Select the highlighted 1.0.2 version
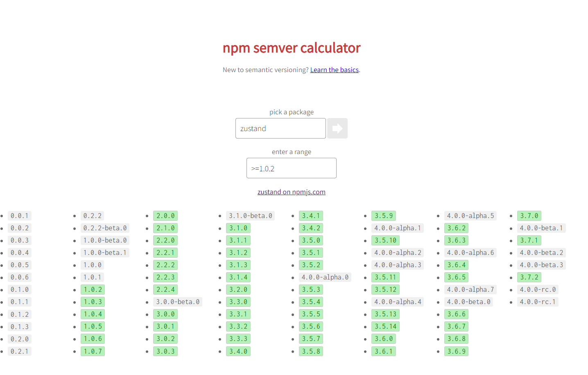The image size is (588, 375). point(93,289)
